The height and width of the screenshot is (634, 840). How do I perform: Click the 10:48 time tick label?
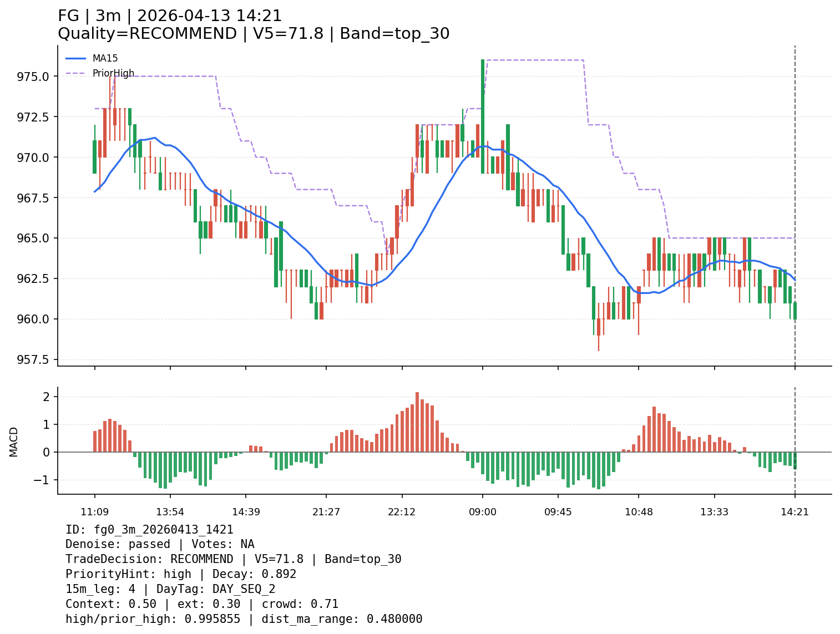[x=639, y=511]
